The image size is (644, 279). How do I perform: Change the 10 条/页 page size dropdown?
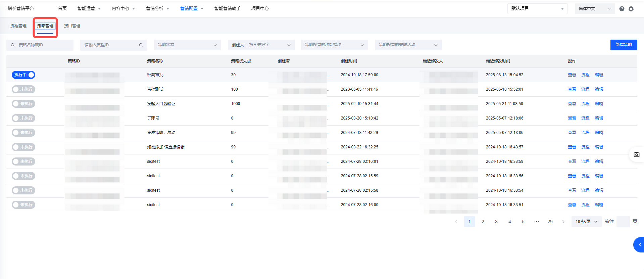(587, 222)
